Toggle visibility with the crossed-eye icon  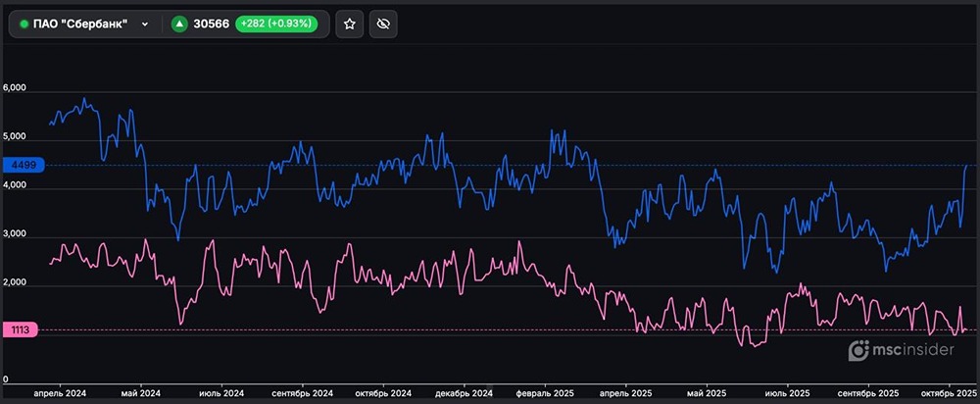pos(383,24)
